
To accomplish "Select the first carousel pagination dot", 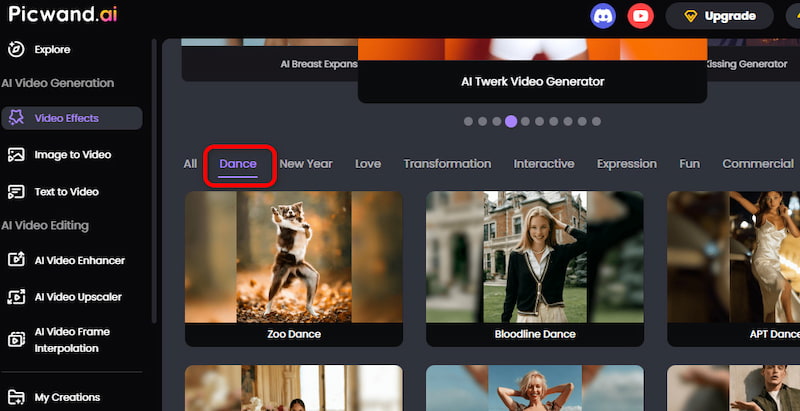I will pos(468,121).
